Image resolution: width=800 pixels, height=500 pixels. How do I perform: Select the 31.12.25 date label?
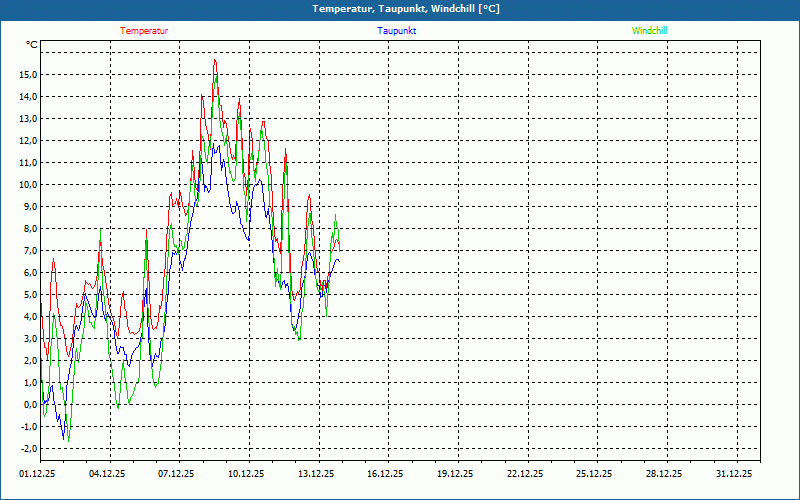(x=734, y=475)
